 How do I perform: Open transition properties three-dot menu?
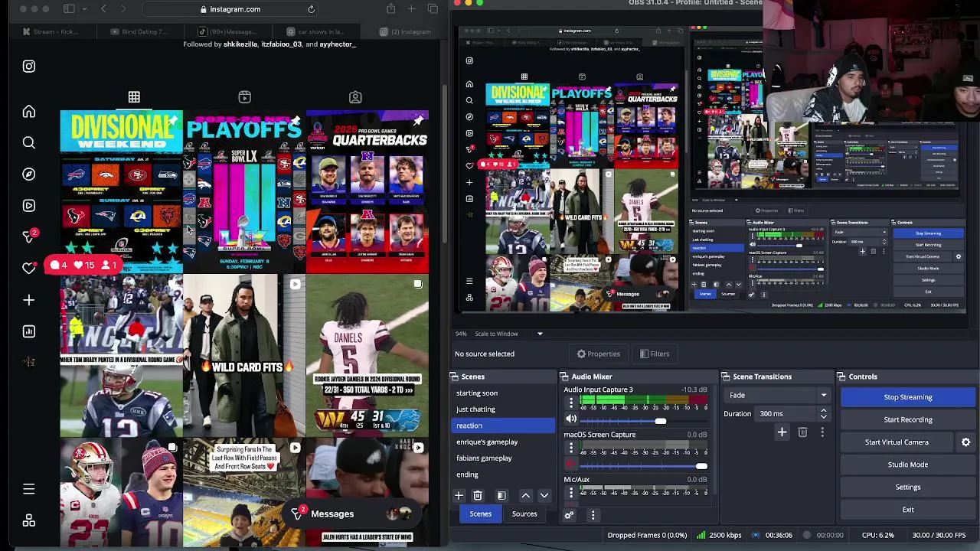[x=822, y=432]
